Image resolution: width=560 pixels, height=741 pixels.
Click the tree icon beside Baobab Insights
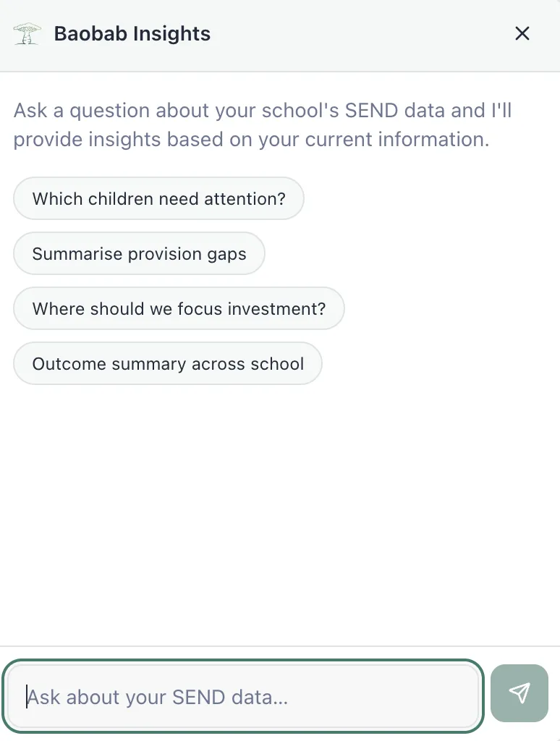(x=27, y=33)
